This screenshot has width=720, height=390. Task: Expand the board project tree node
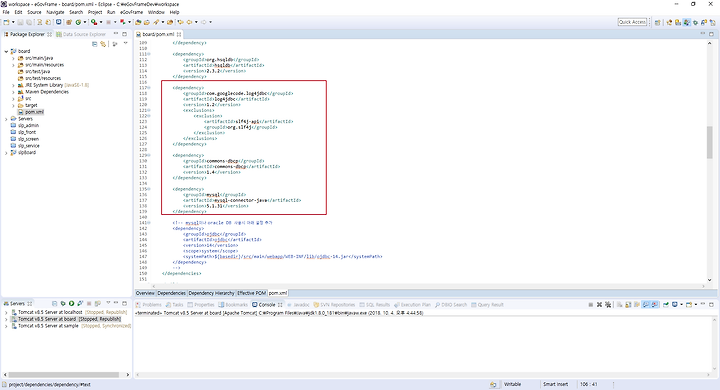pyautogui.click(x=6, y=51)
